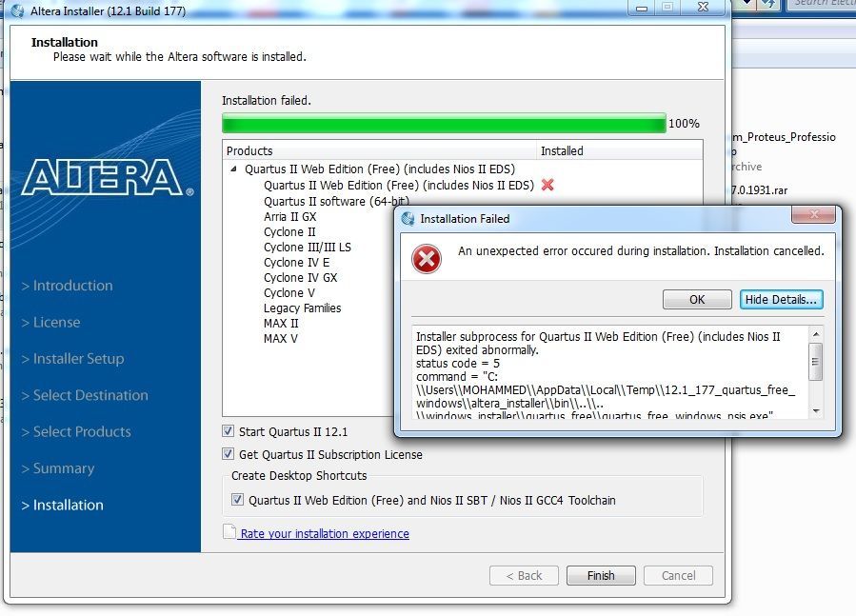Select the Cyclone IV E row
856x616 pixels.
pos(296,263)
